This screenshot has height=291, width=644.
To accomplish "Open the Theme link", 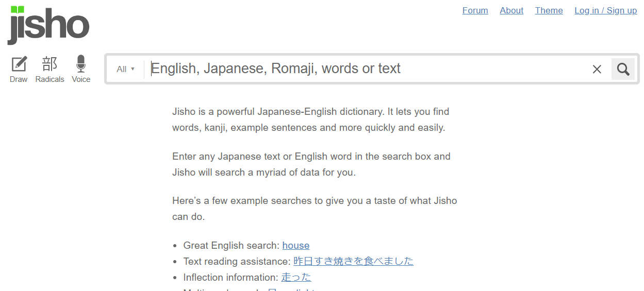I will [x=549, y=10].
